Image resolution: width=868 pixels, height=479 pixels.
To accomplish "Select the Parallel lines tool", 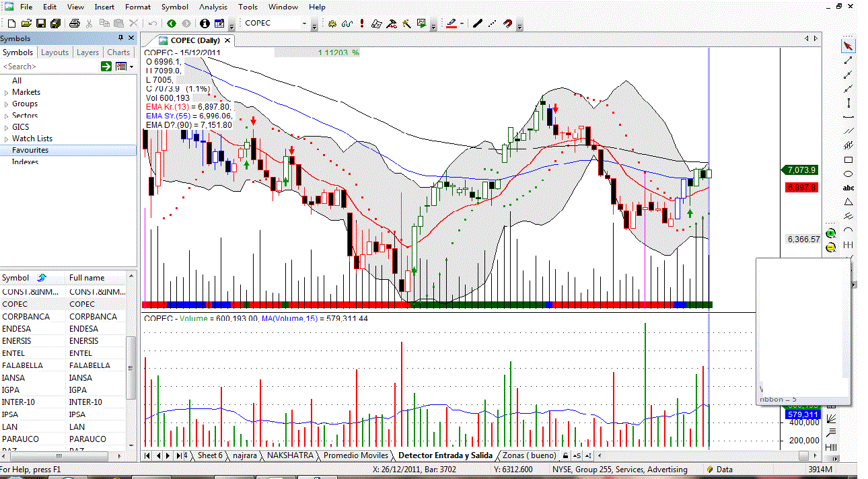I will [x=848, y=131].
